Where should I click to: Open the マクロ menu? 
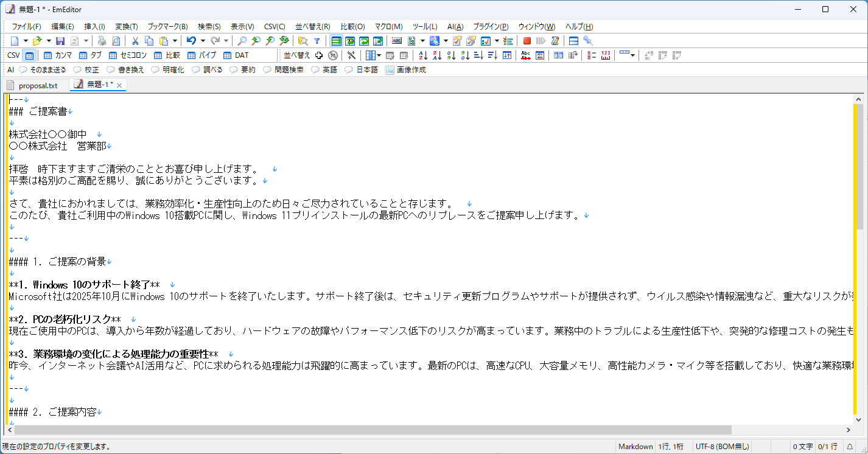(390, 26)
